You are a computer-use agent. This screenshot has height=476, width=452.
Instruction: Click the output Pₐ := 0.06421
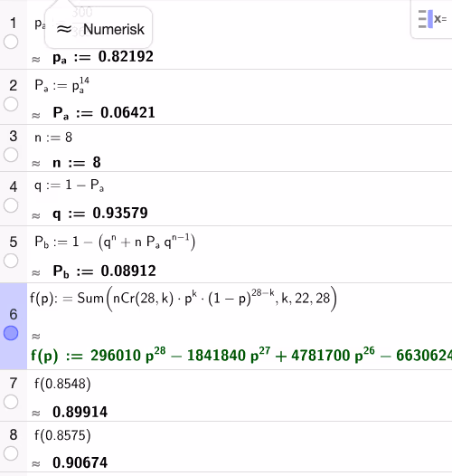[104, 113]
